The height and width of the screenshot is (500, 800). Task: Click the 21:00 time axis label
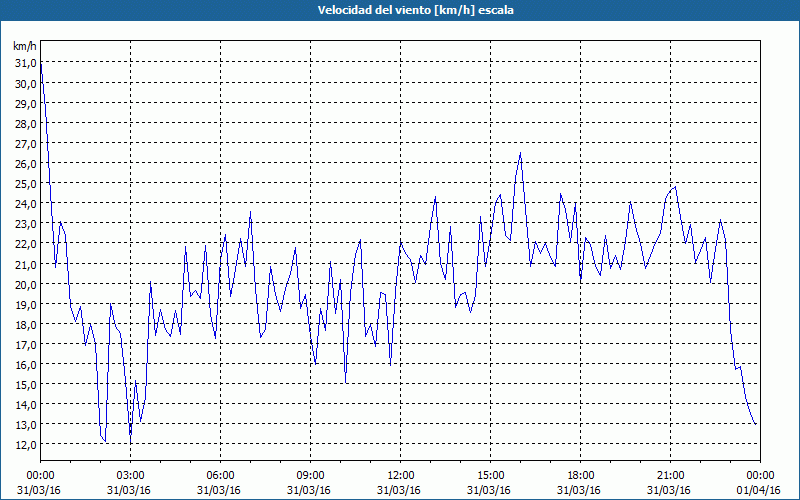click(x=670, y=476)
